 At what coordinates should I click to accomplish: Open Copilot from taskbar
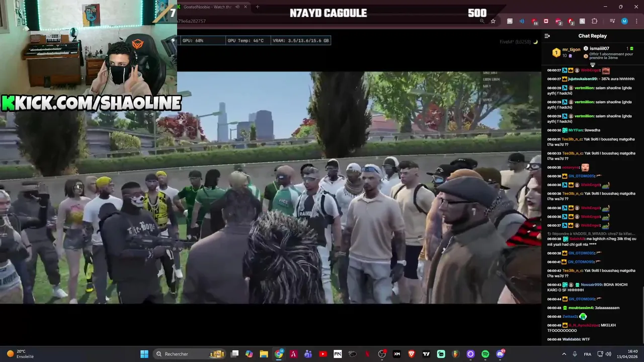point(249,354)
